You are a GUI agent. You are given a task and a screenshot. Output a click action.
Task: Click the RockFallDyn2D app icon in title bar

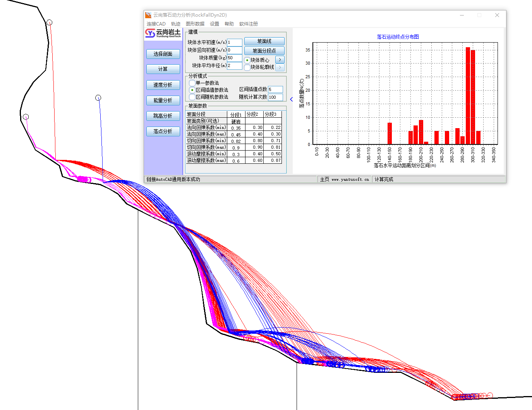(x=148, y=15)
